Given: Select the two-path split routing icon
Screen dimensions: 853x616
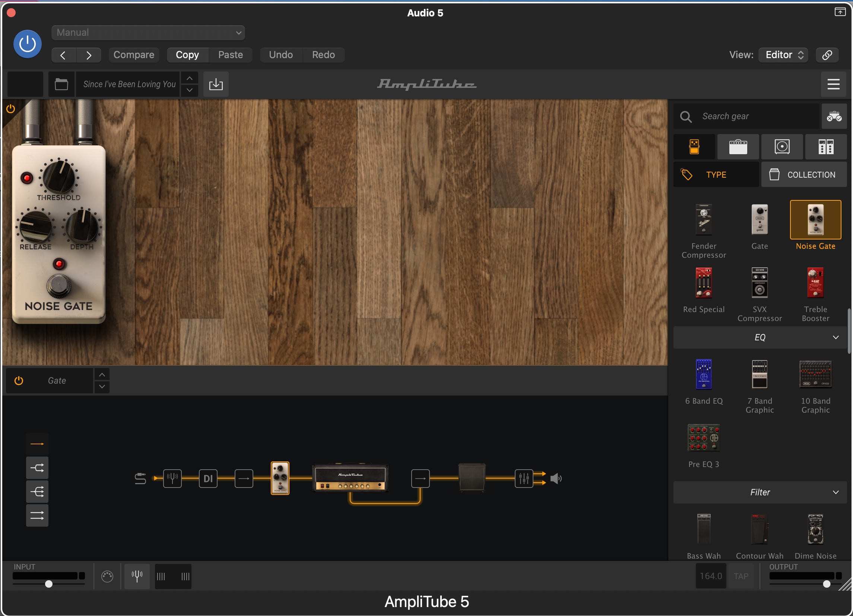Looking at the screenshot, I should (37, 468).
